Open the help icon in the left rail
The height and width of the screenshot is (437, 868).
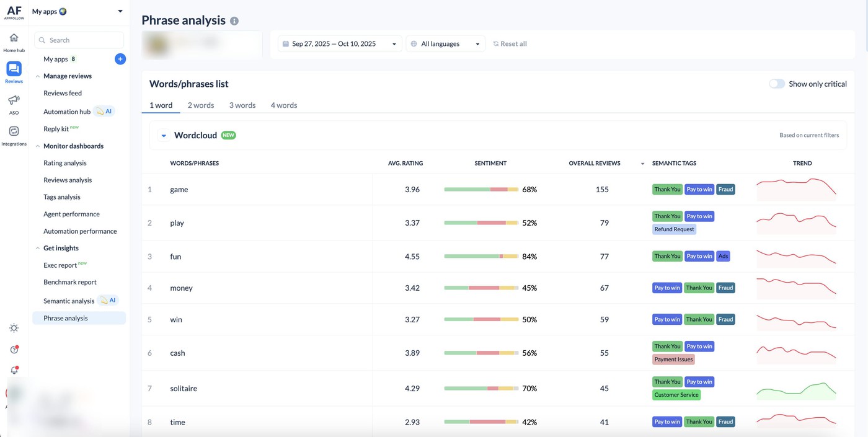(14, 350)
